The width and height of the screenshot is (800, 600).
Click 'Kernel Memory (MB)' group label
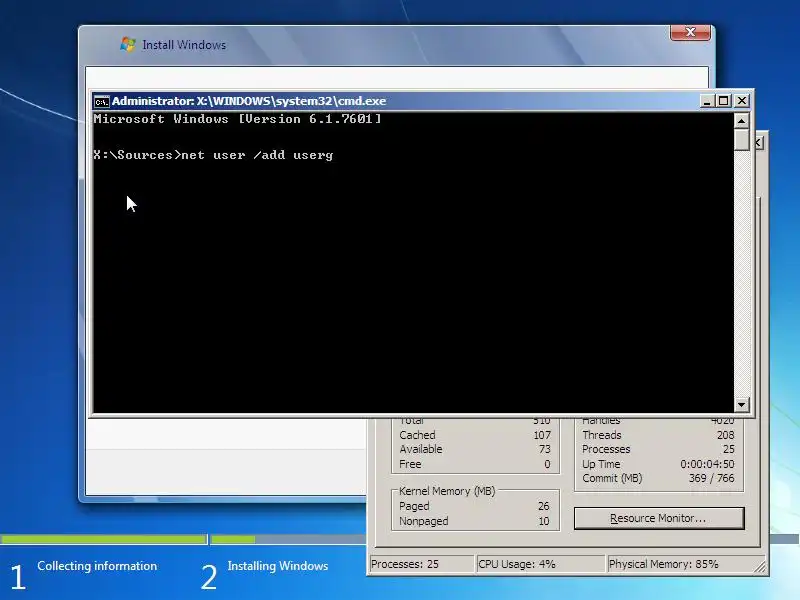(447, 491)
